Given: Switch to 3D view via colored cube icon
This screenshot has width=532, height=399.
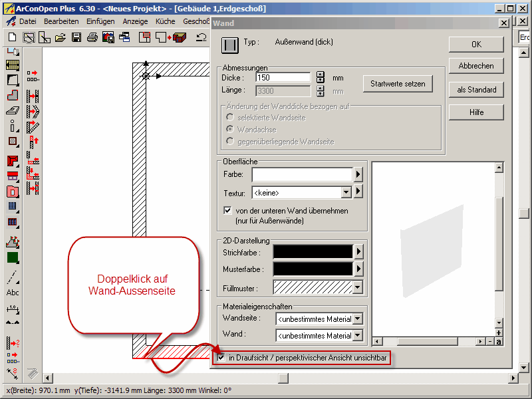Looking at the screenshot, I should pos(179,37).
